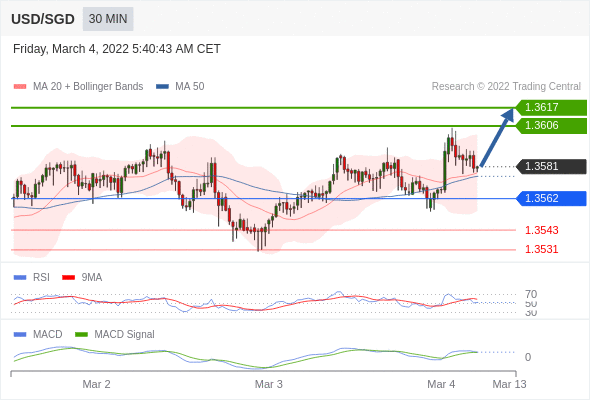Click the Research © 2022 Trading Central text
Image resolution: width=590 pixels, height=400 pixels.
tap(506, 87)
